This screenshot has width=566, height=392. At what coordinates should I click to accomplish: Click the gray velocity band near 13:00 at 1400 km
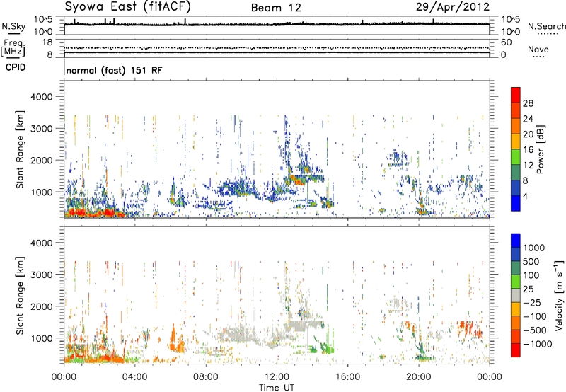[304, 325]
